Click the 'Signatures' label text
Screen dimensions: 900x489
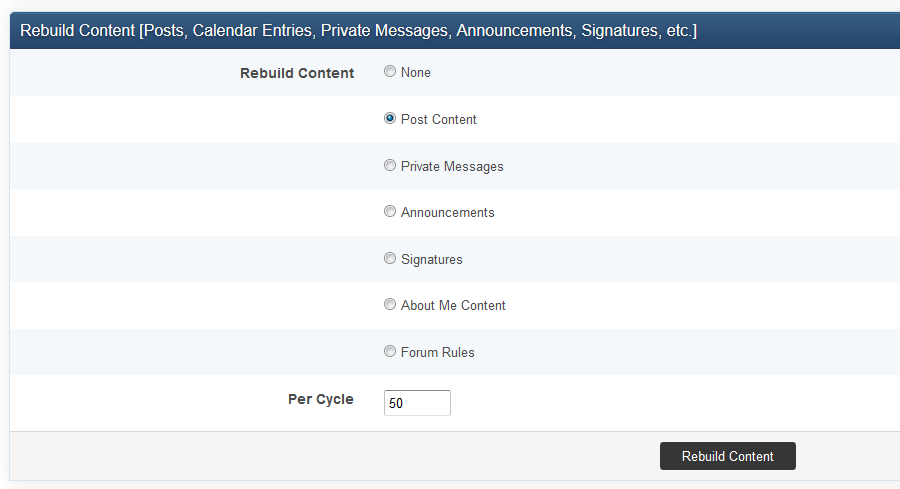click(x=432, y=260)
